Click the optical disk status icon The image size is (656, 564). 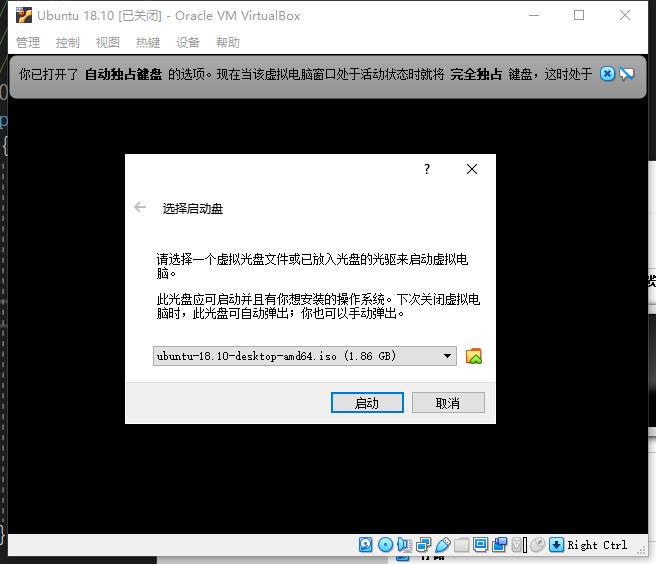pos(385,545)
